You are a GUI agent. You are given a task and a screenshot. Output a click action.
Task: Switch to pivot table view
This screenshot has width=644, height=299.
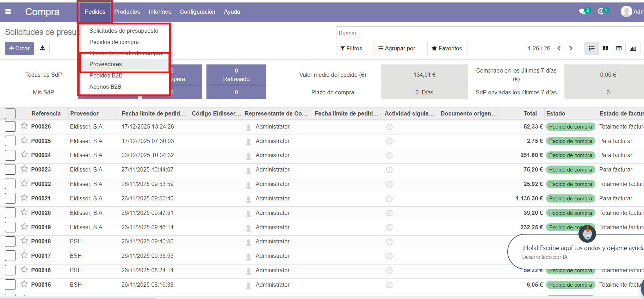click(x=619, y=48)
